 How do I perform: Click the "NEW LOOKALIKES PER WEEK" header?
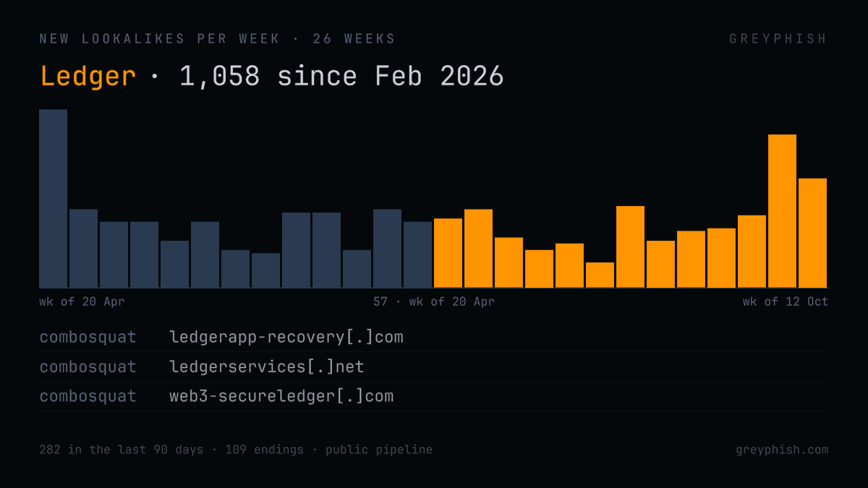tap(160, 39)
